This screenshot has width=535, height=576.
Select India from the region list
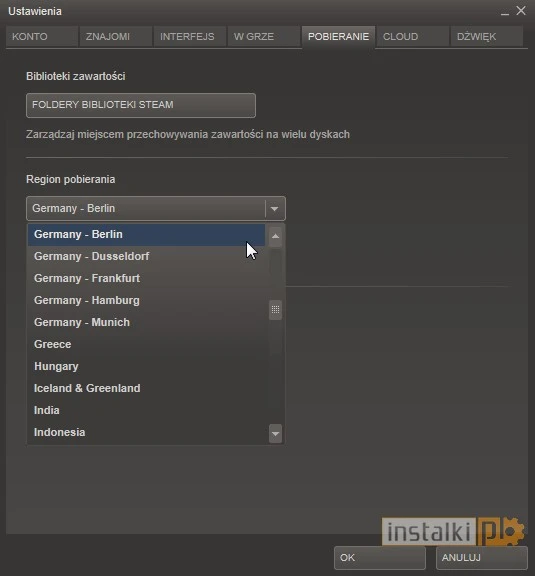tap(146, 410)
